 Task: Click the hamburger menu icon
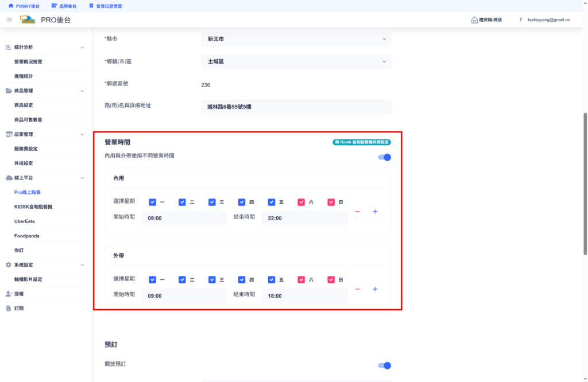pyautogui.click(x=9, y=20)
